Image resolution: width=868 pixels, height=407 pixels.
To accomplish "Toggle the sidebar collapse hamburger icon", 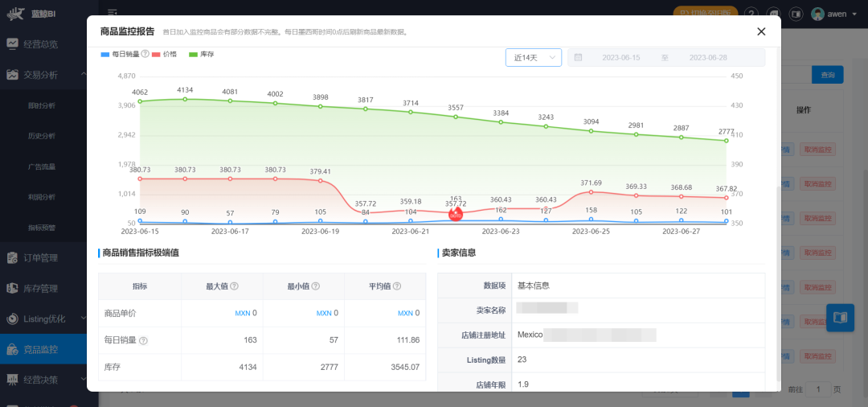I will coord(113,12).
